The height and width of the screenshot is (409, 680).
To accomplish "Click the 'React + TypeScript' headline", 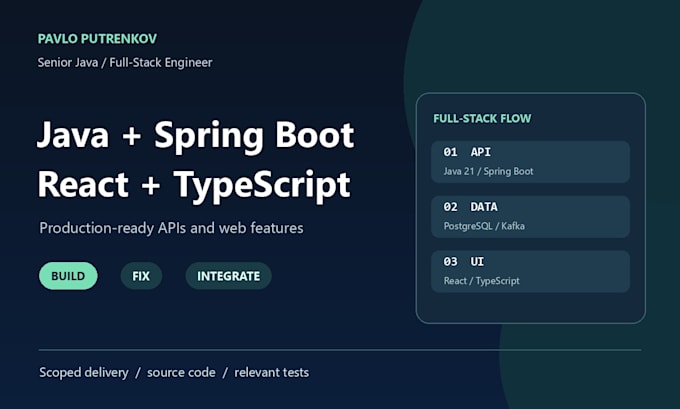I will point(194,185).
